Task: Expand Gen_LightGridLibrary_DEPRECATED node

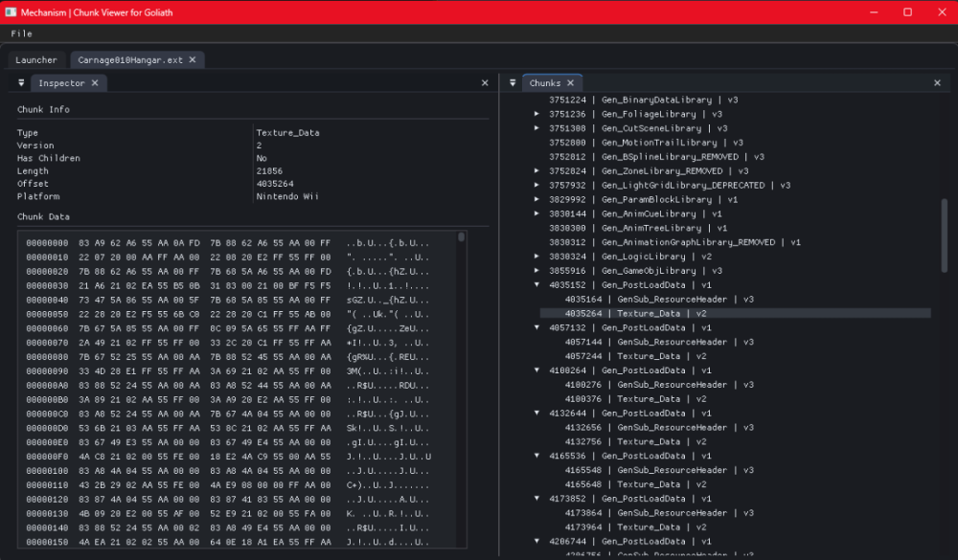Action: point(537,185)
